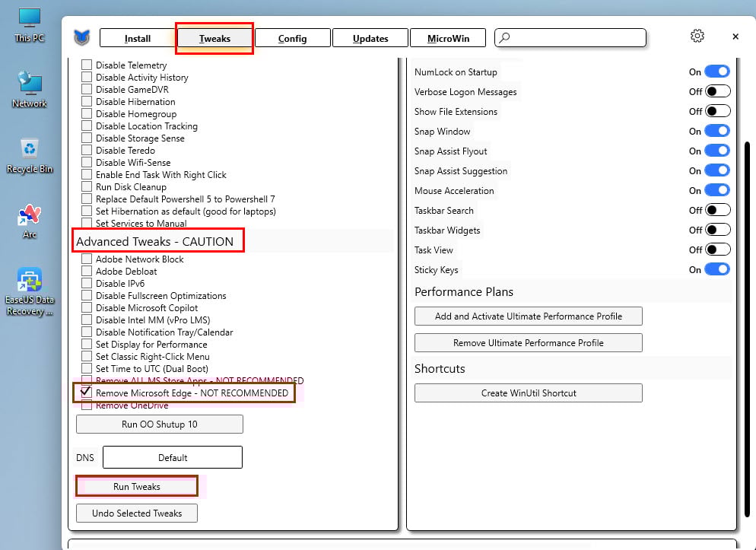The width and height of the screenshot is (756, 550).
Task: Check Disable Microsoft Copilot
Action: [87, 307]
